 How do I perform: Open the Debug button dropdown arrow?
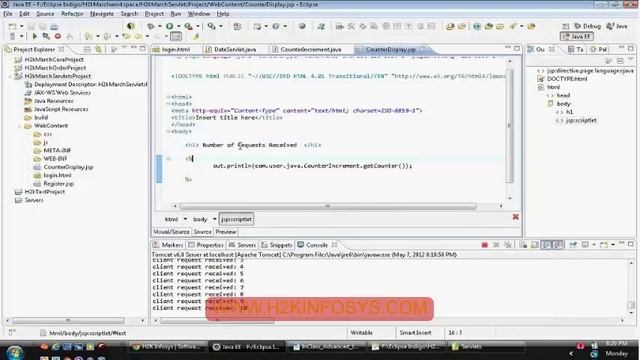pos(160,26)
